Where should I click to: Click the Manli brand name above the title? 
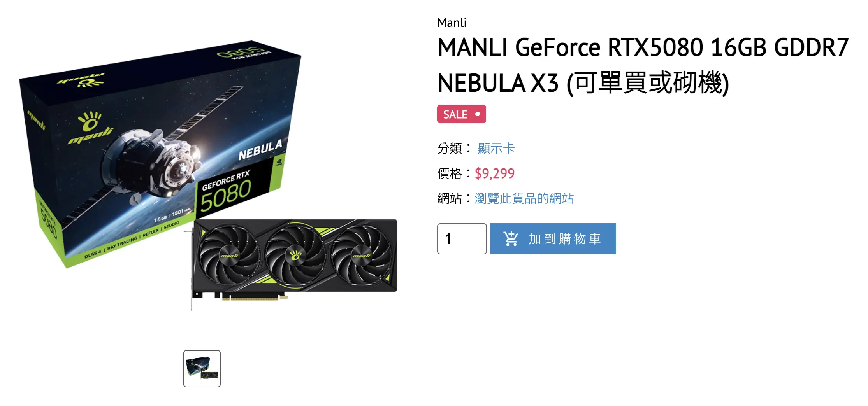452,23
